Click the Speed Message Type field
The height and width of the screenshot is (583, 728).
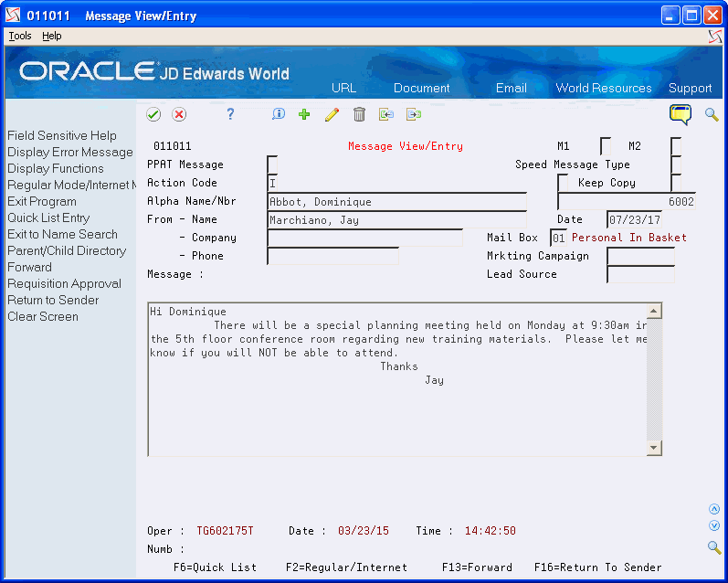tap(676, 164)
